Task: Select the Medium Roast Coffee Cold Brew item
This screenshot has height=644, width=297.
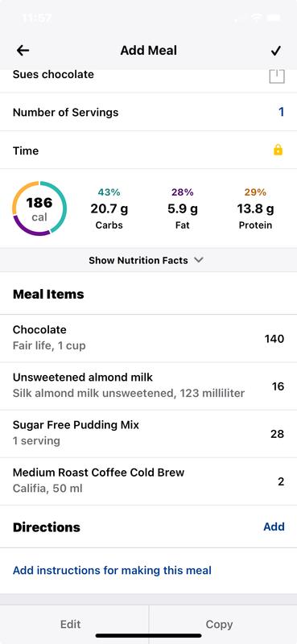Action: [148, 481]
